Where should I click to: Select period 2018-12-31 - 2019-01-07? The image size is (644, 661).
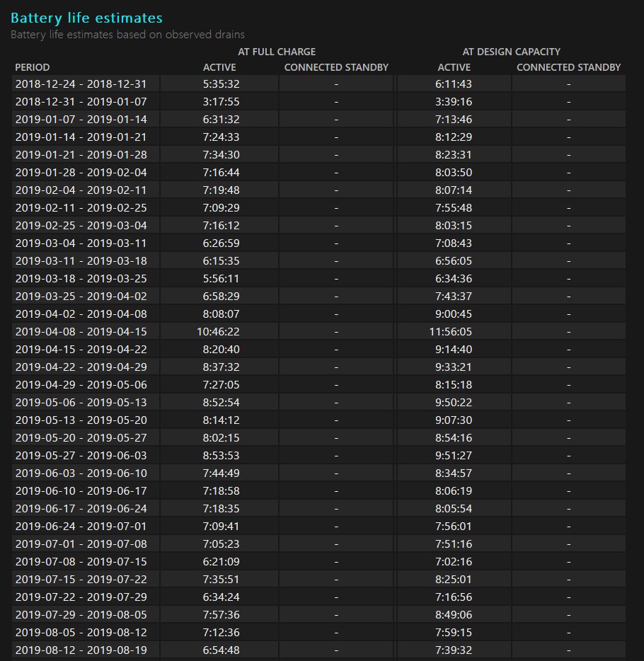click(81, 102)
